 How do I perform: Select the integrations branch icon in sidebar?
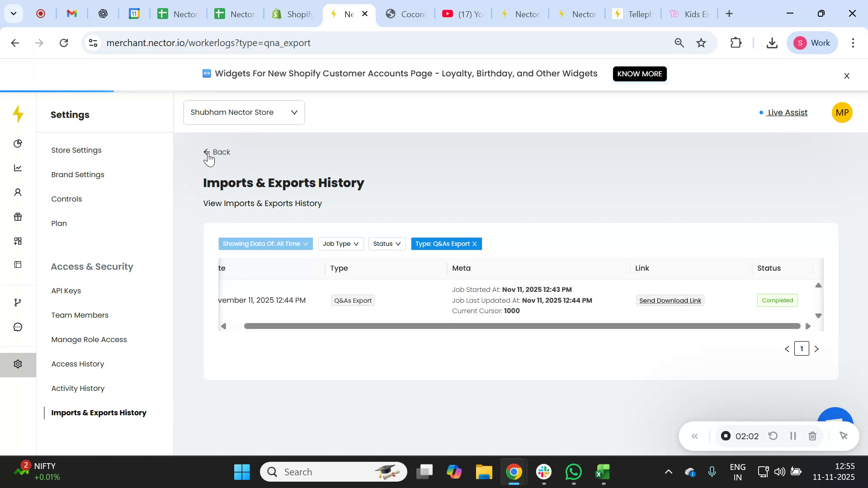point(18,302)
